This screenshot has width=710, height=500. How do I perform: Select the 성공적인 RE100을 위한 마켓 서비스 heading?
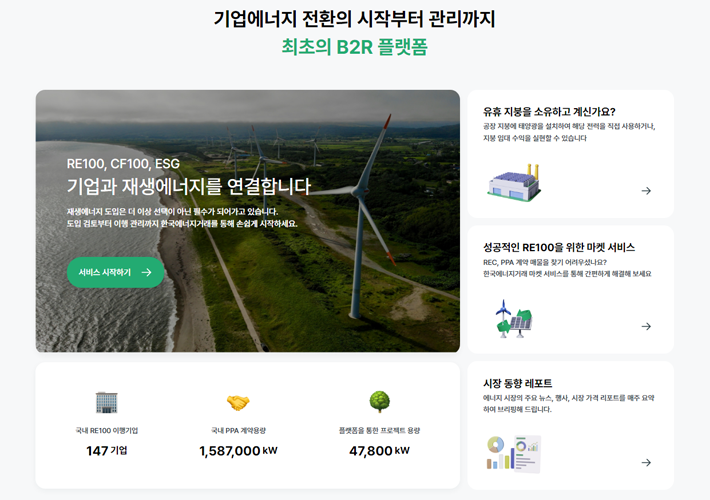tap(559, 247)
